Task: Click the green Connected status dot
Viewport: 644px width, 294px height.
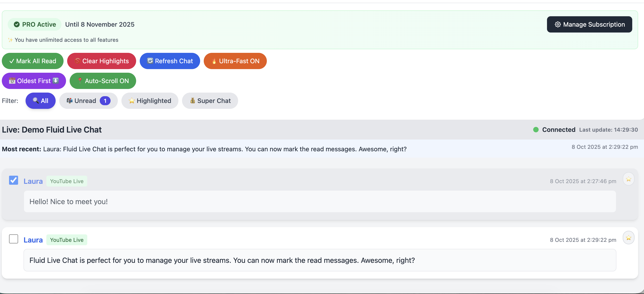Action: pos(535,130)
